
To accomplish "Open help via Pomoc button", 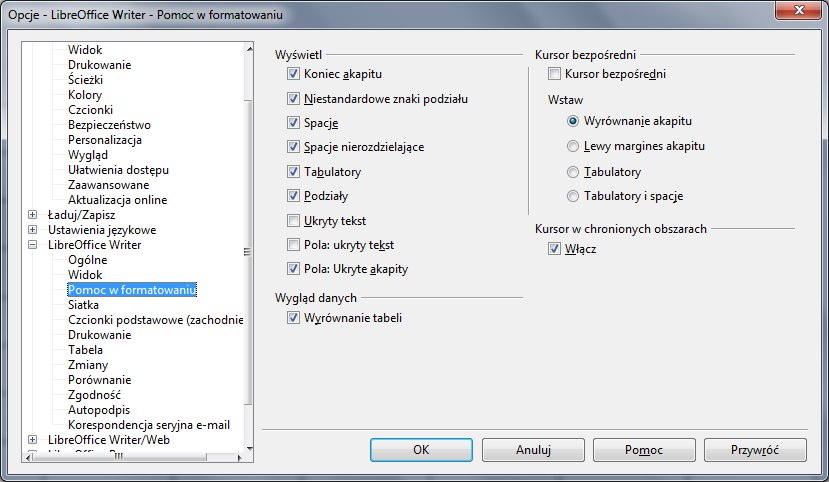I will click(644, 450).
